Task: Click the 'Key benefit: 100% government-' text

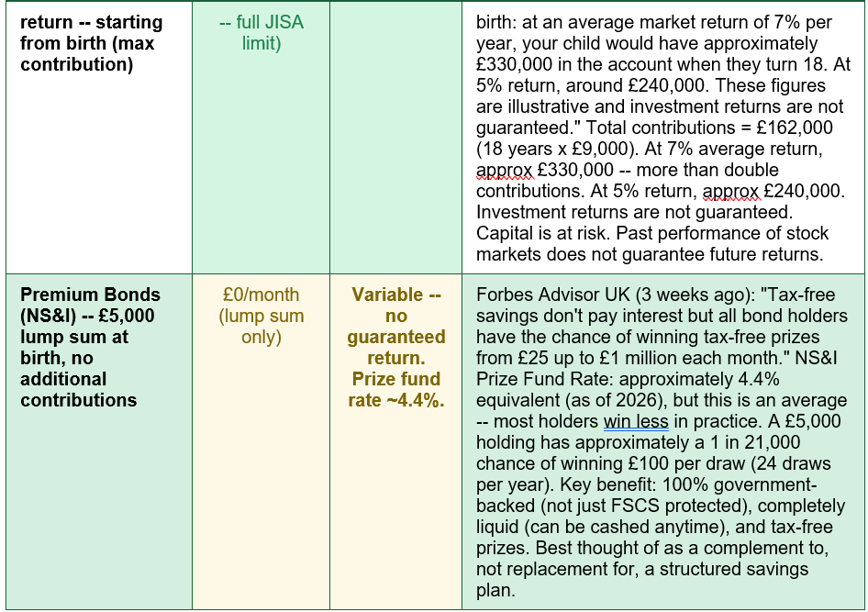Action: pos(688,484)
